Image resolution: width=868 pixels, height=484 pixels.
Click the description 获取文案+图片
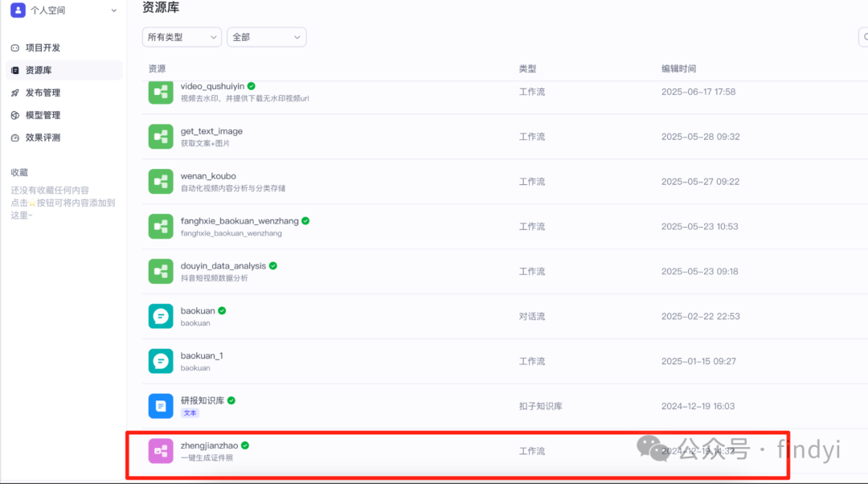click(205, 143)
